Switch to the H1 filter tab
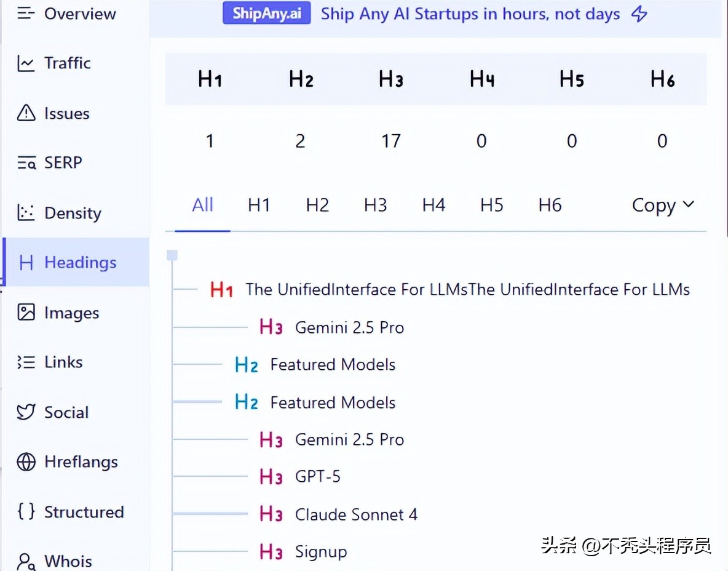 click(x=259, y=206)
